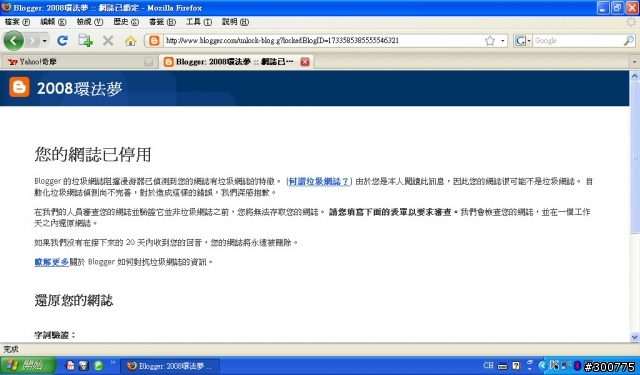Click the green quick launch icon
640x375 pixels.
98,365
